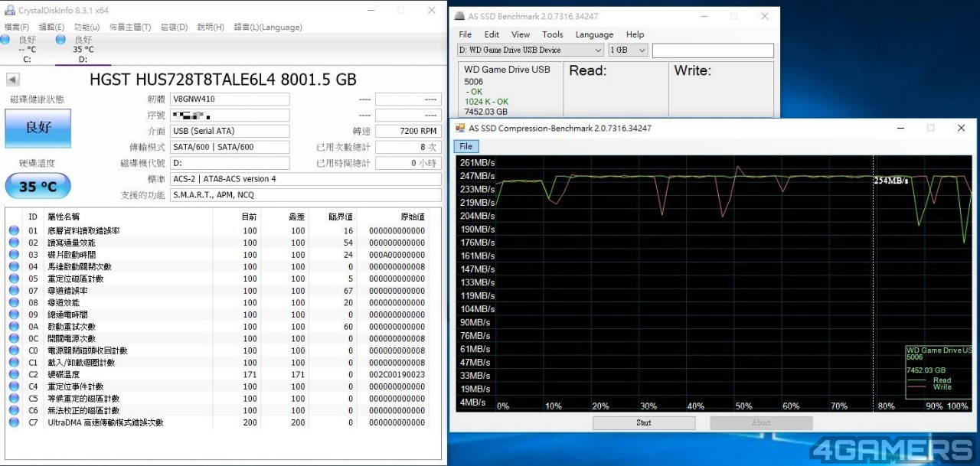Open 語言(L)(Language) menu in CrystalDiskInfo

268,27
